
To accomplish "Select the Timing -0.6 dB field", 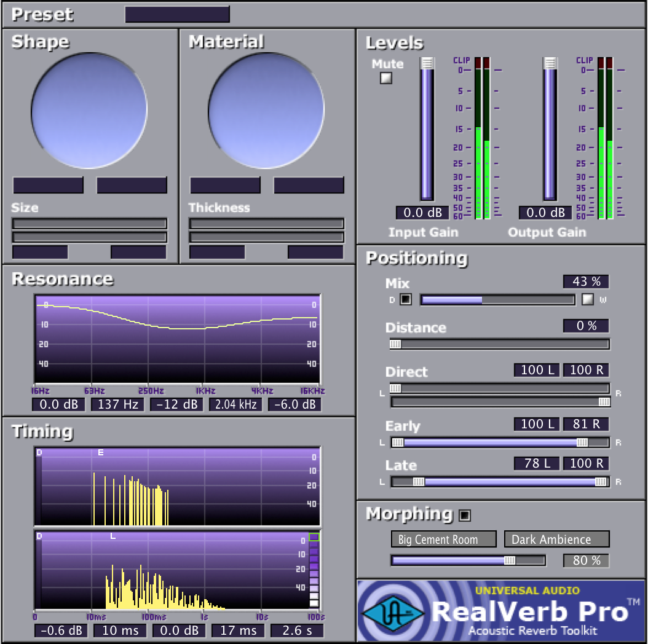I will pos(61,630).
